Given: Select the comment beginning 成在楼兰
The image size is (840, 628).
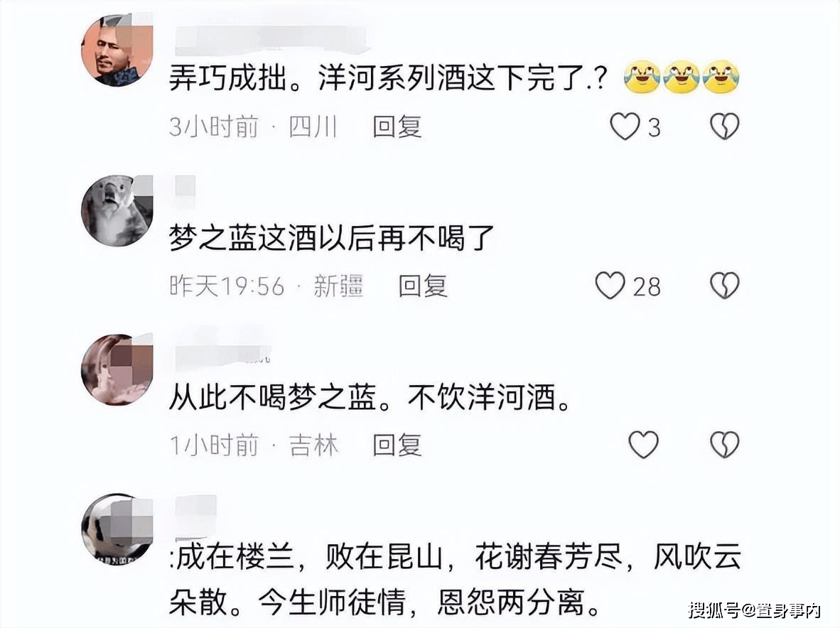Looking at the screenshot, I should pos(456,579).
